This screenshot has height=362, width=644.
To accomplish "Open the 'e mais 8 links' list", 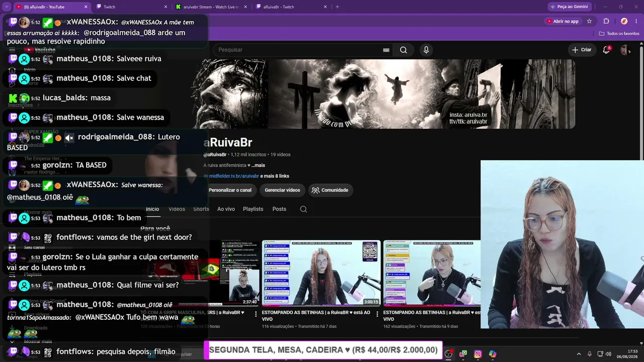I will click(275, 176).
